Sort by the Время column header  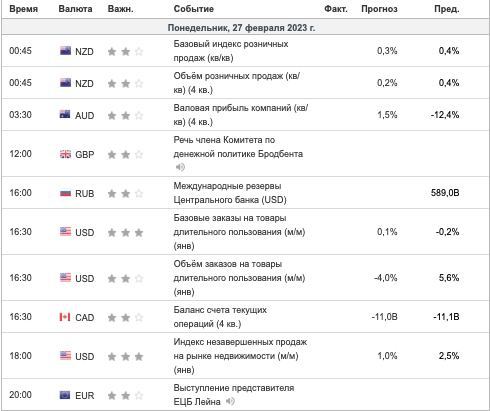23,9
